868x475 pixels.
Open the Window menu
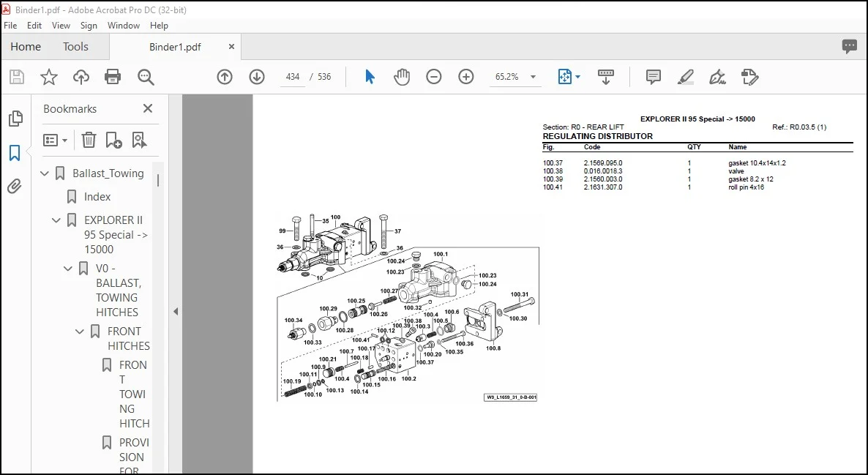click(124, 26)
